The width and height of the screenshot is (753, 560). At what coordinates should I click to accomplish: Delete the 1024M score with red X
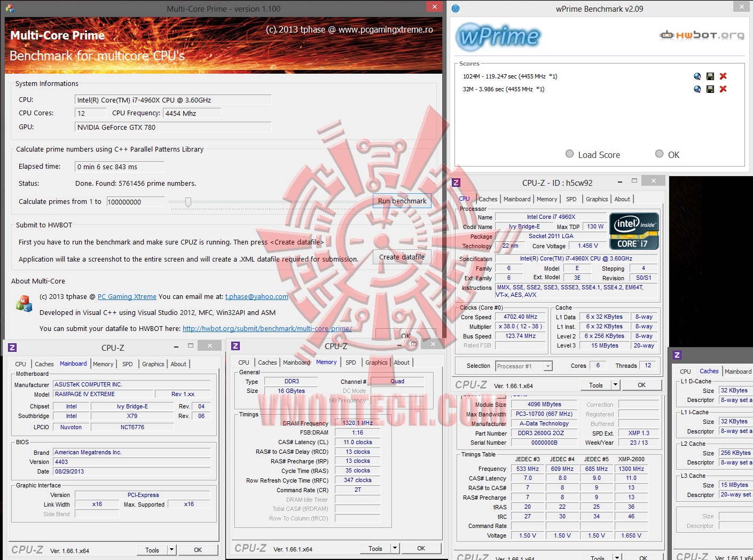tap(723, 76)
